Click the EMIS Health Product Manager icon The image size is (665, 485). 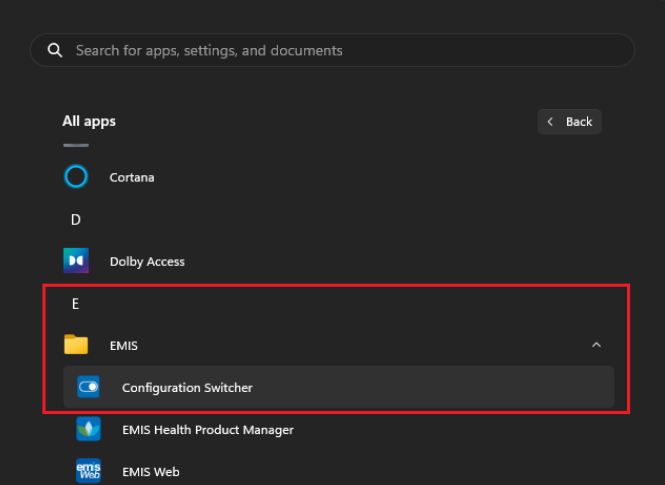pyautogui.click(x=89, y=429)
